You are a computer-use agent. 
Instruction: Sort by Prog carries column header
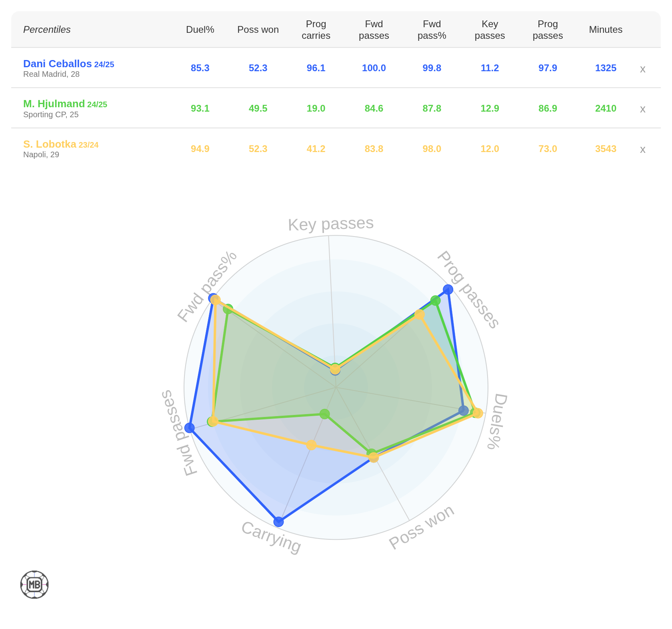pyautogui.click(x=316, y=30)
